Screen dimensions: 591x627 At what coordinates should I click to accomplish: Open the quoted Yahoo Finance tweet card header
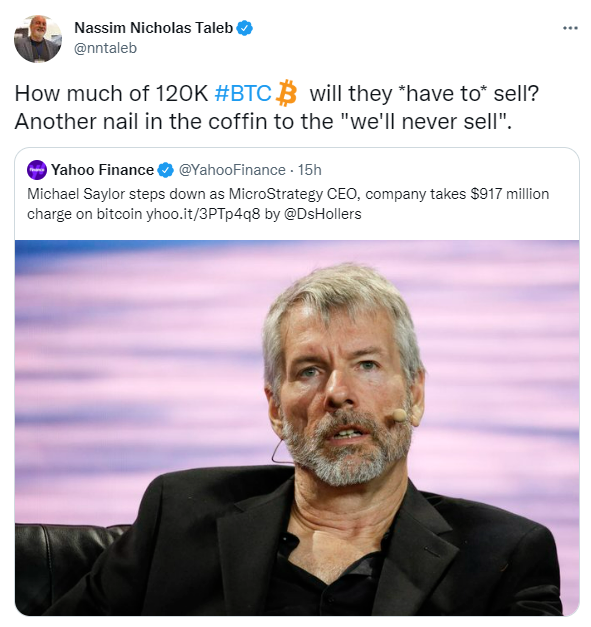coord(174,170)
